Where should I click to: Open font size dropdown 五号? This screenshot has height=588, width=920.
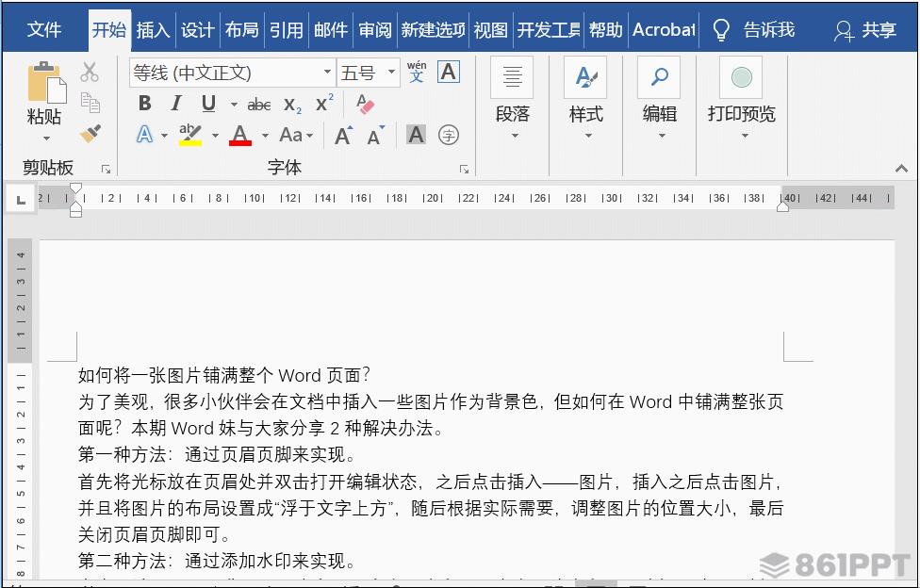tap(391, 73)
